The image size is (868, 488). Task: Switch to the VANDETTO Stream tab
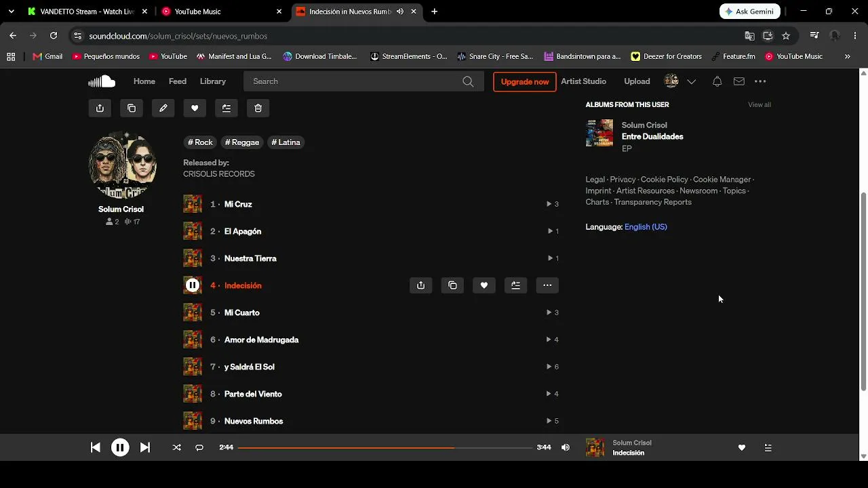click(87, 12)
